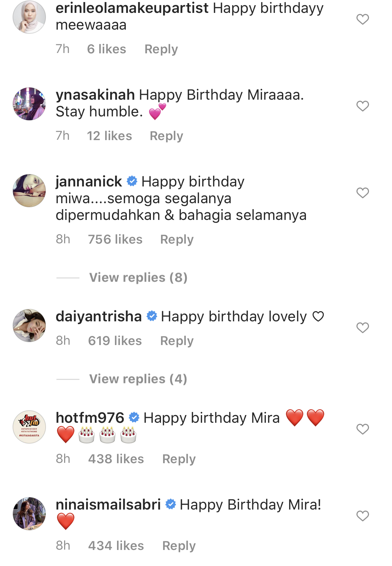Reply to ynasakinah's comment
The width and height of the screenshot is (392, 566).
click(x=166, y=136)
